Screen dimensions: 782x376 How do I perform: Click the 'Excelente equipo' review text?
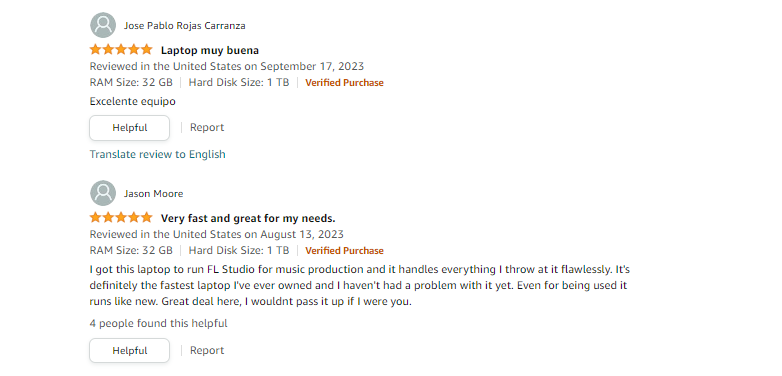133,101
